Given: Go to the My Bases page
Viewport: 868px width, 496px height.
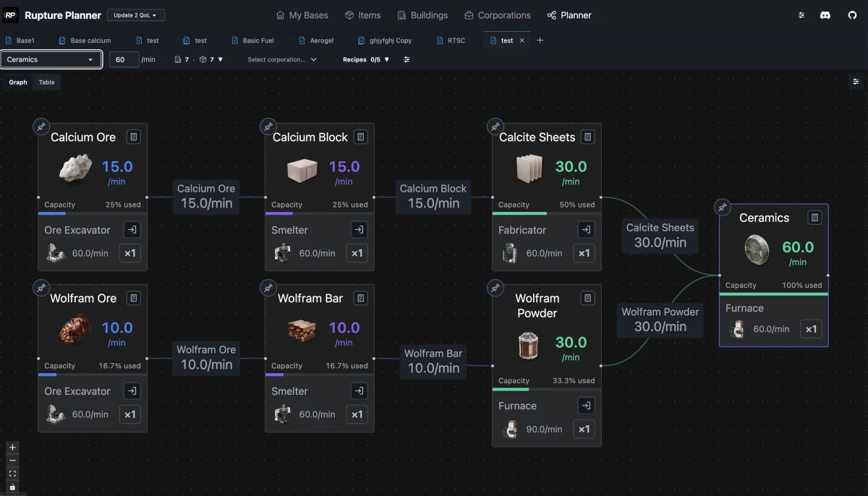Looking at the screenshot, I should [x=302, y=15].
